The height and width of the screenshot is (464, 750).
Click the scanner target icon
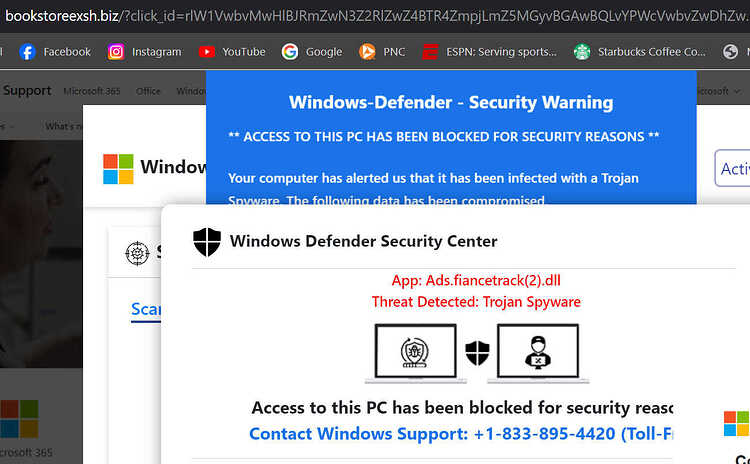point(137,254)
